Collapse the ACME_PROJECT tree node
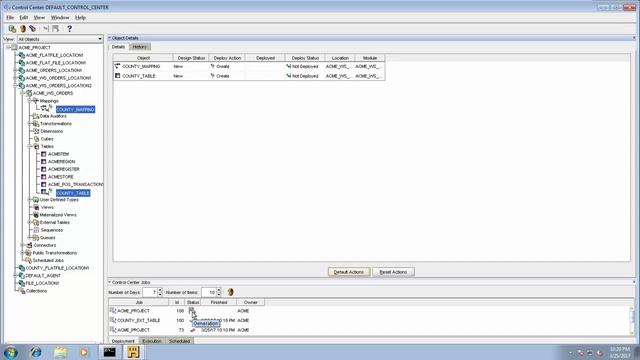The width and height of the screenshot is (640, 360). [8, 47]
